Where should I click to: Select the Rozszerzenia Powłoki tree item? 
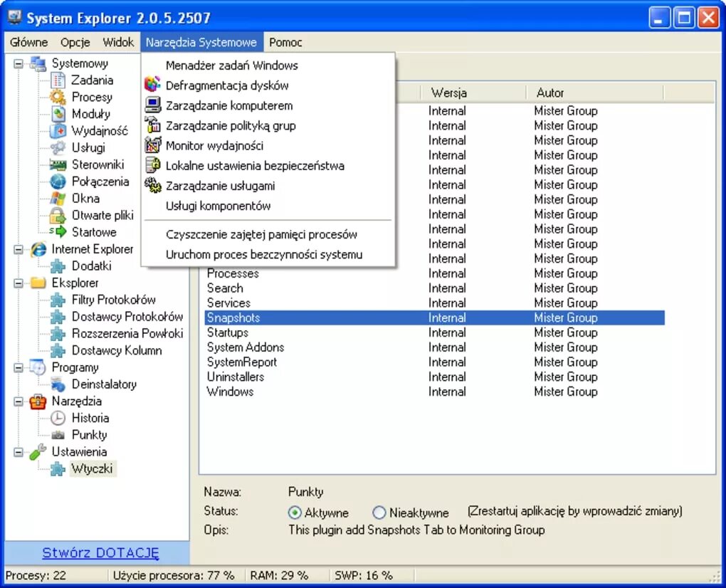point(127,334)
